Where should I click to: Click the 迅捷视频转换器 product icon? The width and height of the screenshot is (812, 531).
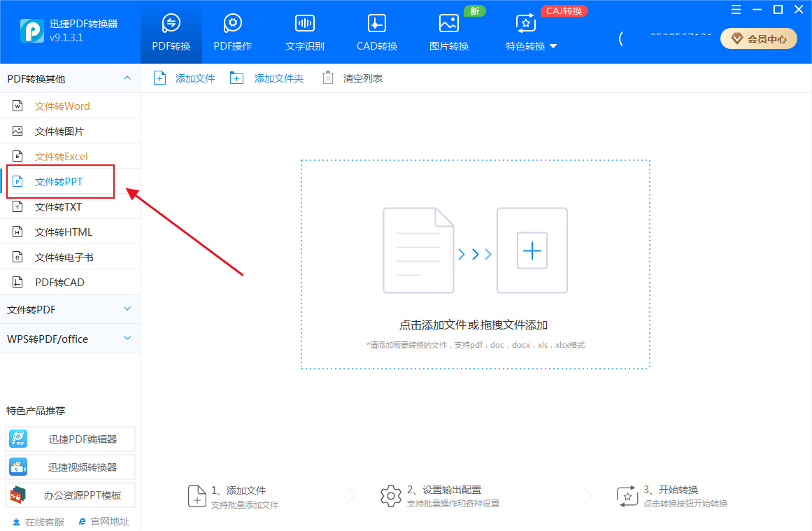pyautogui.click(x=19, y=467)
